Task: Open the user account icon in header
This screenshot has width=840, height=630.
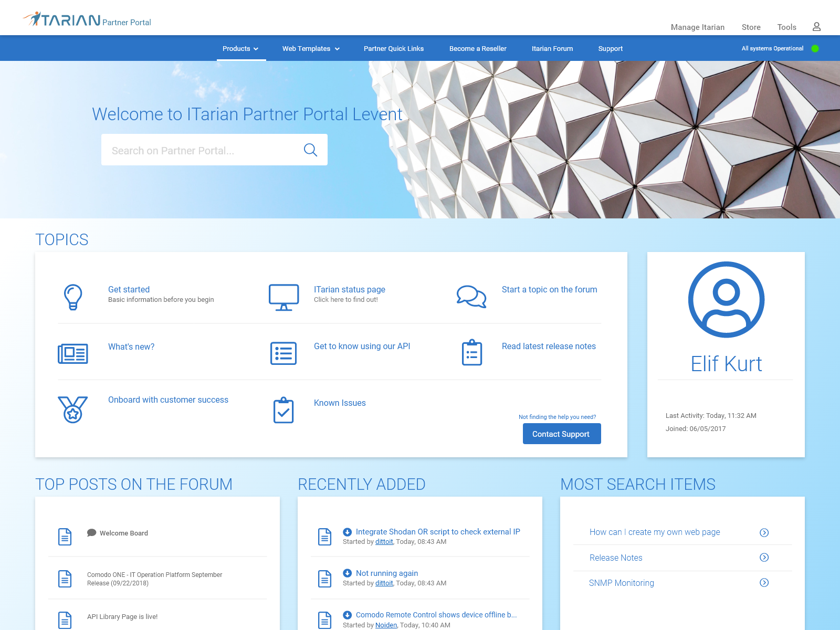Action: (x=816, y=27)
